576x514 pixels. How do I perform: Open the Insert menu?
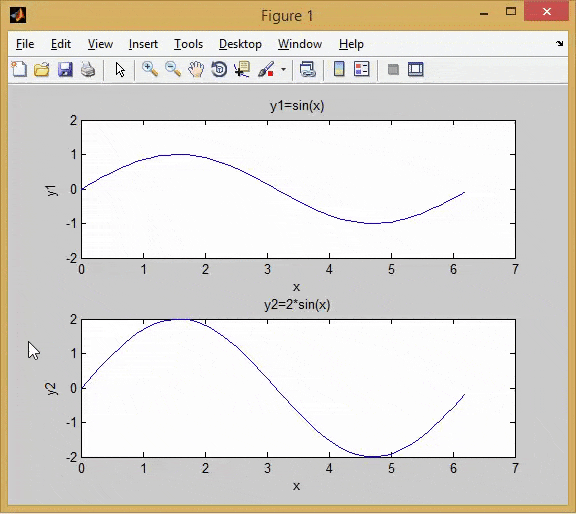pos(143,44)
